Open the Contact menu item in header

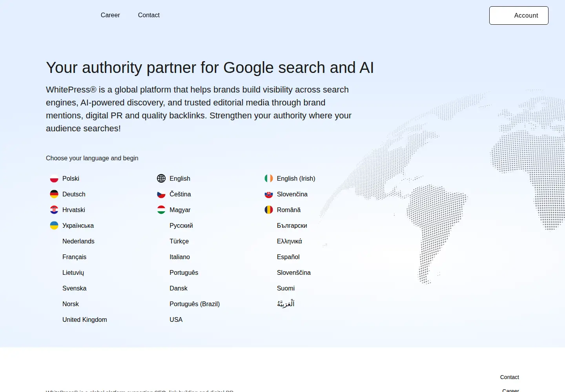click(x=149, y=15)
